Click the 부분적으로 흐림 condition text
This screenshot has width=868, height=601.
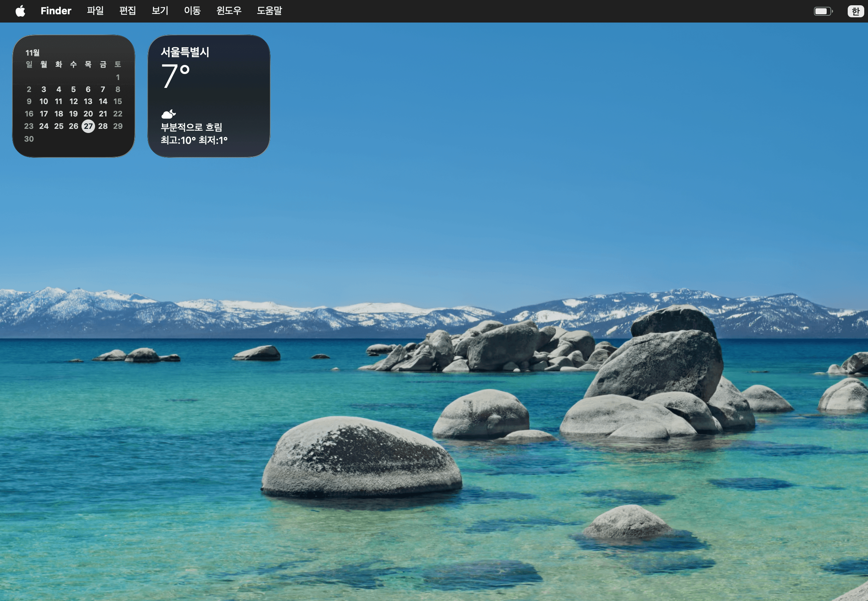[192, 128]
